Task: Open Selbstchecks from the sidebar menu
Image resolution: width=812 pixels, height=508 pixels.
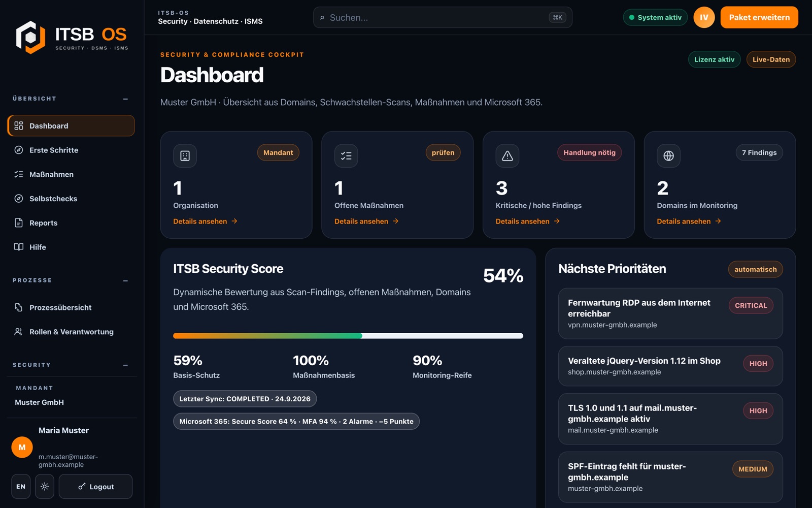Action: pyautogui.click(x=71, y=199)
